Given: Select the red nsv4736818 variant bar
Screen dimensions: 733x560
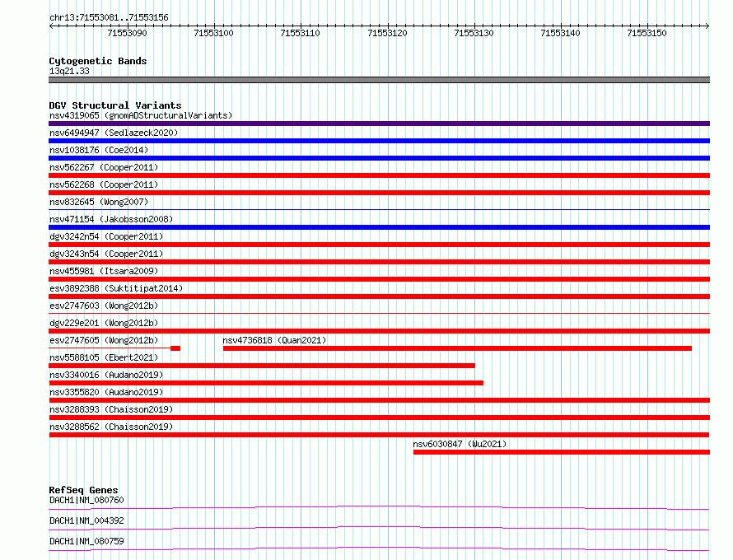Looking at the screenshot, I should 457,348.
